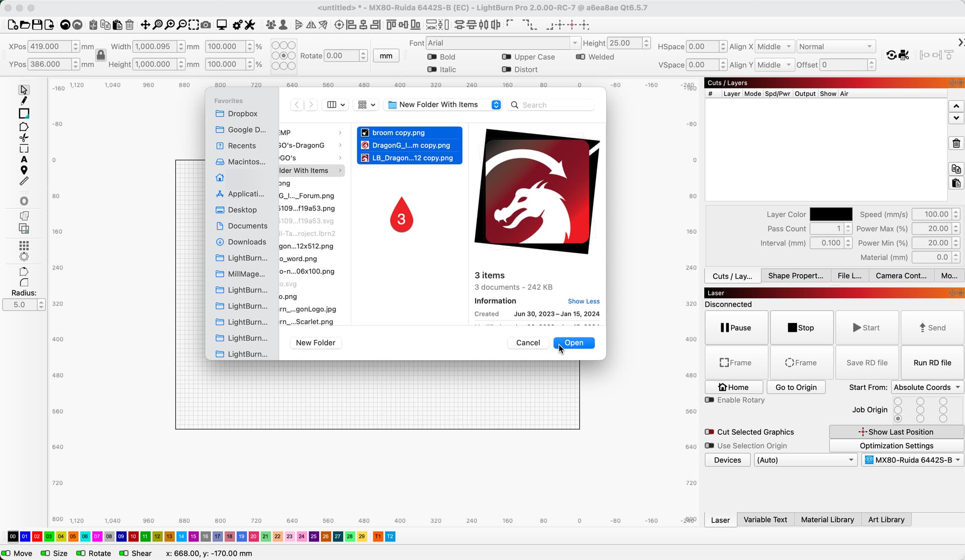Switch to the Art Library tab
Viewport: 965px width, 560px height.
[886, 520]
